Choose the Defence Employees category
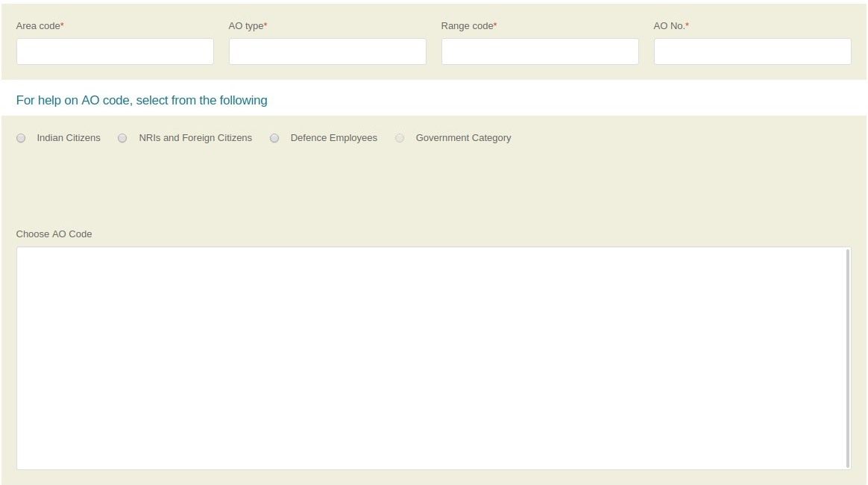This screenshot has height=485, width=868. click(274, 138)
